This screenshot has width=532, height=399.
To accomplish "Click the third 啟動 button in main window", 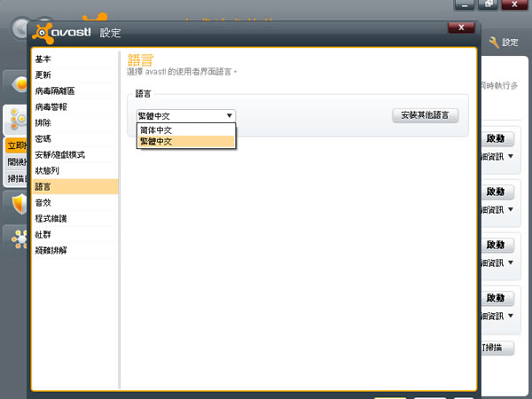I will tap(497, 245).
